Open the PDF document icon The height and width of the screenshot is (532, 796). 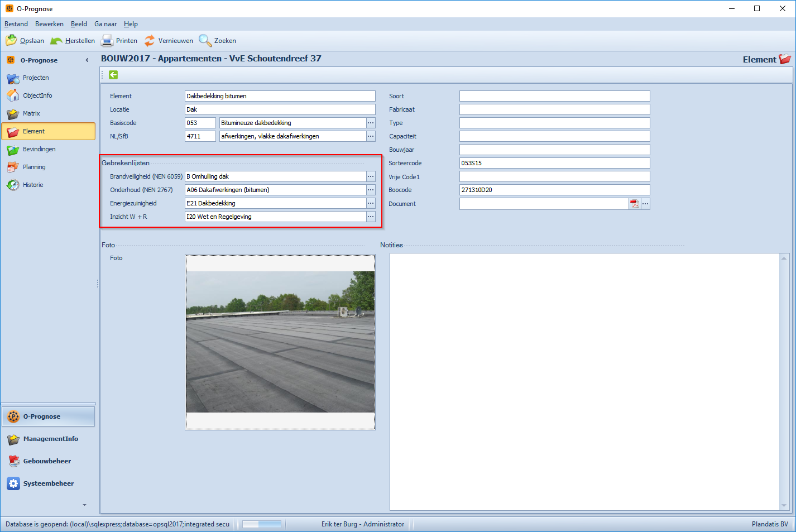coord(635,204)
